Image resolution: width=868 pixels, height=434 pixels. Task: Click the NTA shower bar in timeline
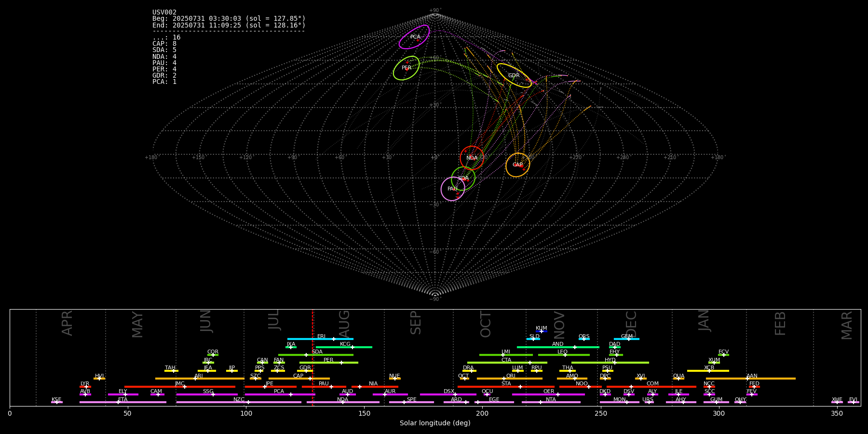coord(551,402)
